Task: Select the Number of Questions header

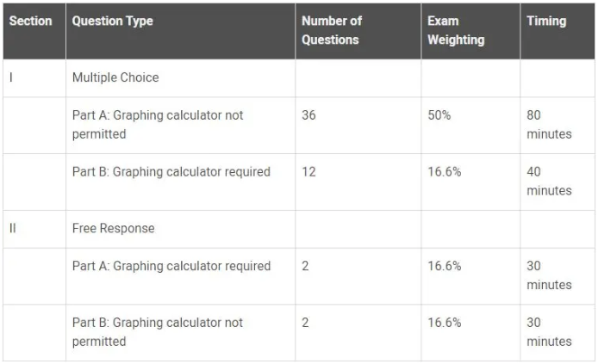Action: coord(332,30)
